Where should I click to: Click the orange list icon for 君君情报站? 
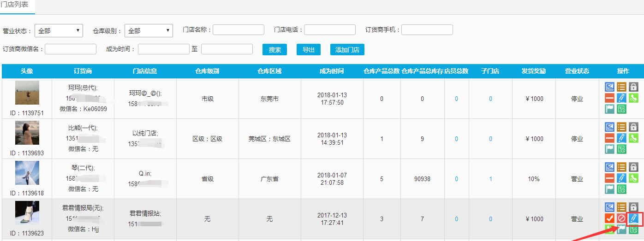[x=621, y=207]
